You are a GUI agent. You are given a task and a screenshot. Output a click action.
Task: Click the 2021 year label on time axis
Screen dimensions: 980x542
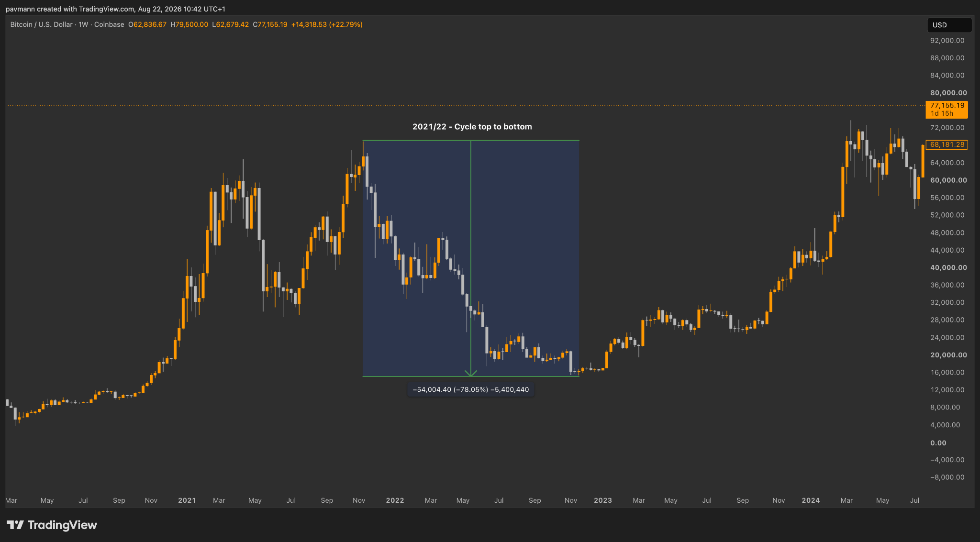point(187,500)
